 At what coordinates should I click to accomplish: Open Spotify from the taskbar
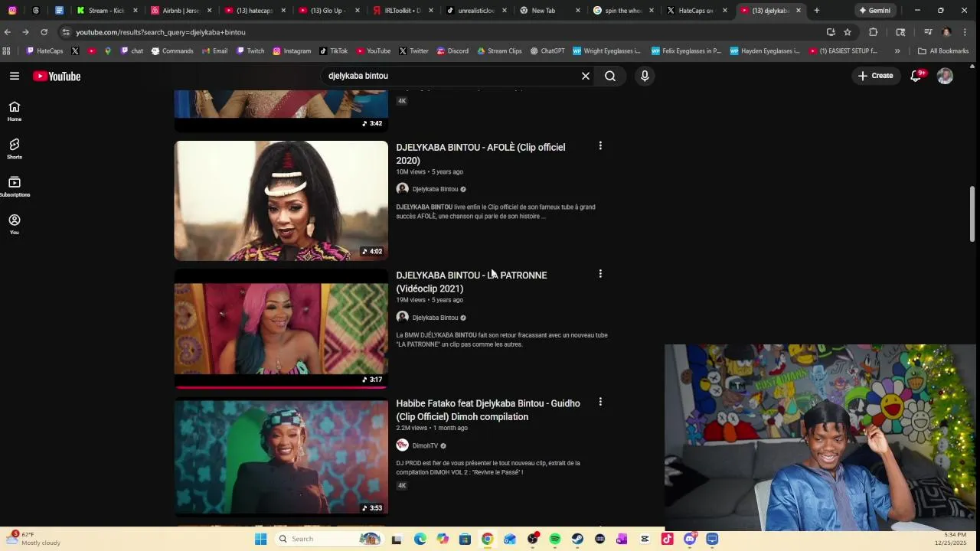[x=555, y=539]
